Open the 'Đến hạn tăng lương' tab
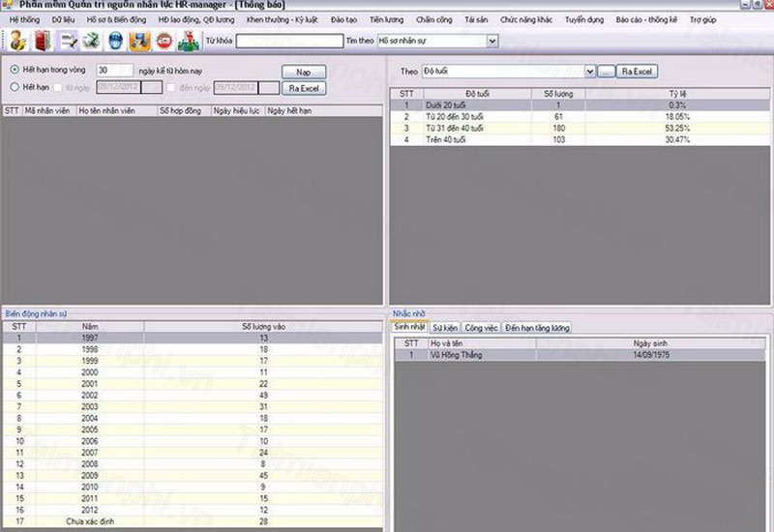 (x=537, y=328)
